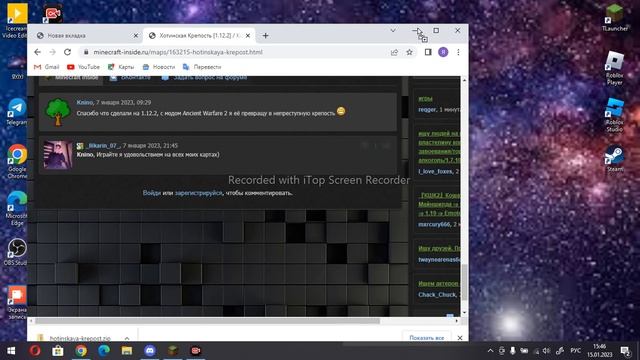Image resolution: width=640 pixels, height=360 pixels.
Task: Open the Перевести bookmark
Action: point(202,67)
